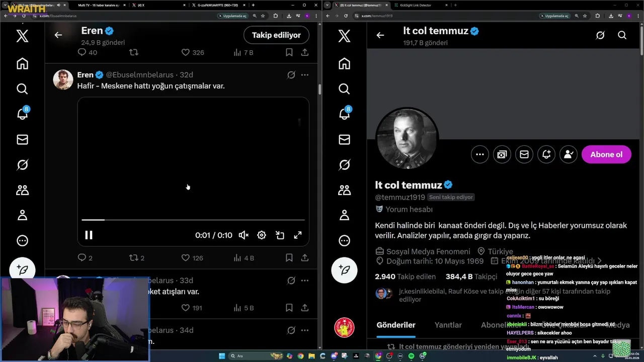Toggle picture-in-picture for the video
The width and height of the screenshot is (644, 362).
[280, 235]
